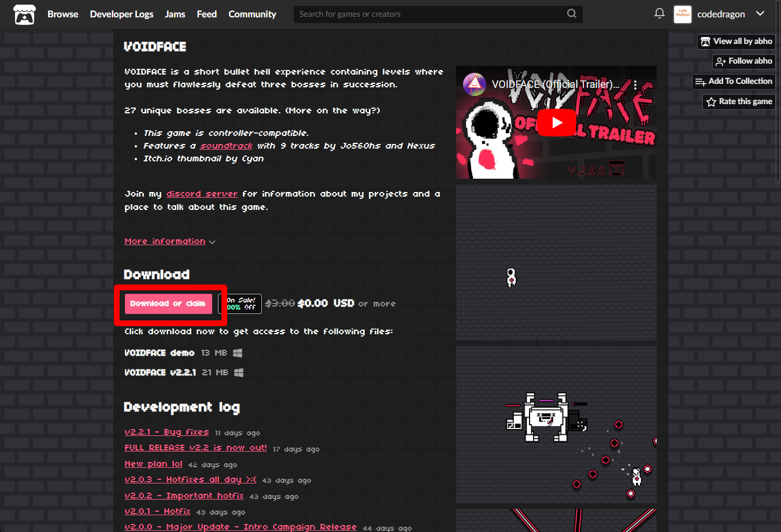
Task: Open the v2.2.1 - Bug fixes devlog
Action: (x=166, y=432)
